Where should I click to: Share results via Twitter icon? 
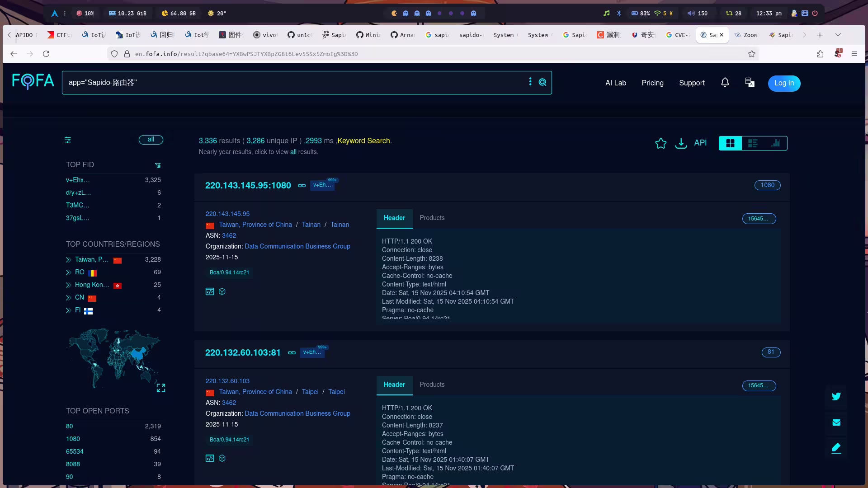(x=836, y=397)
